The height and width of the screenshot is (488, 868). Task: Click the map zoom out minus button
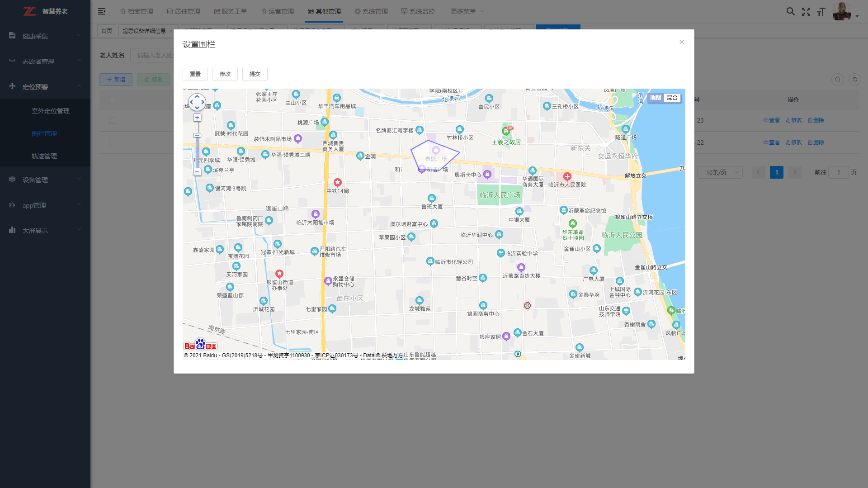click(197, 172)
